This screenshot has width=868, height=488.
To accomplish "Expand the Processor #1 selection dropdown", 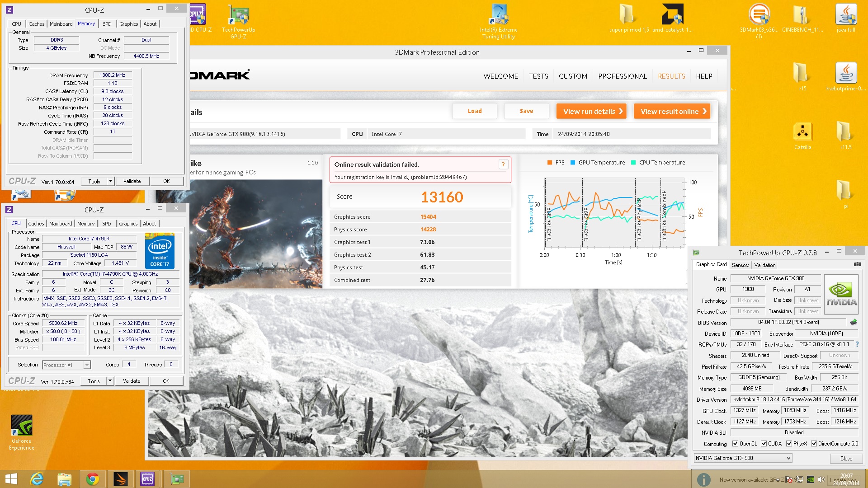I will [x=87, y=365].
